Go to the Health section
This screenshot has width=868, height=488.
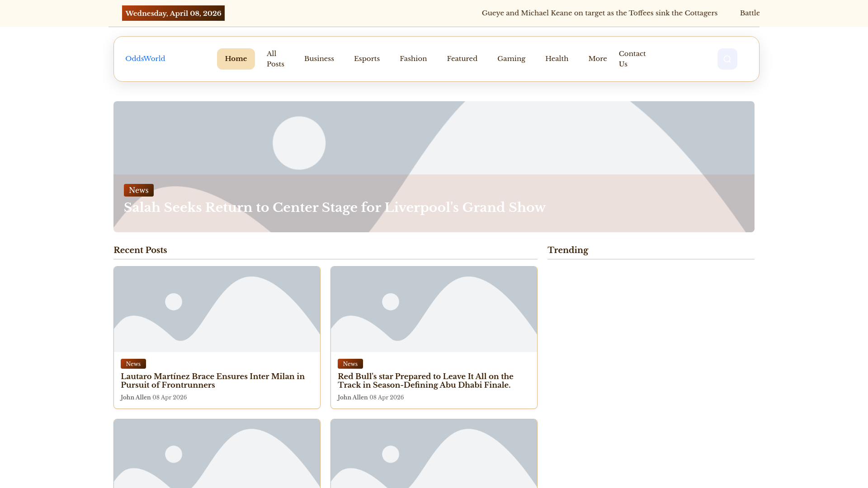pos(557,59)
